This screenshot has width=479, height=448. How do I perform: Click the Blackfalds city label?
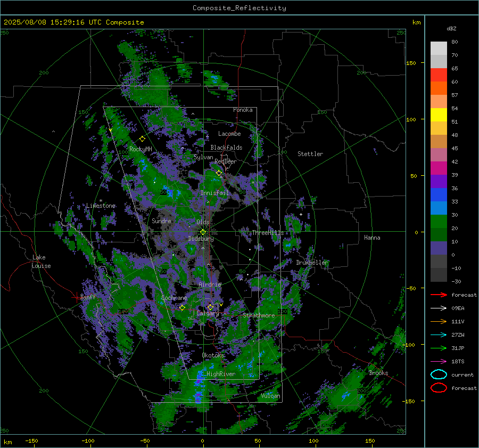pyautogui.click(x=226, y=148)
